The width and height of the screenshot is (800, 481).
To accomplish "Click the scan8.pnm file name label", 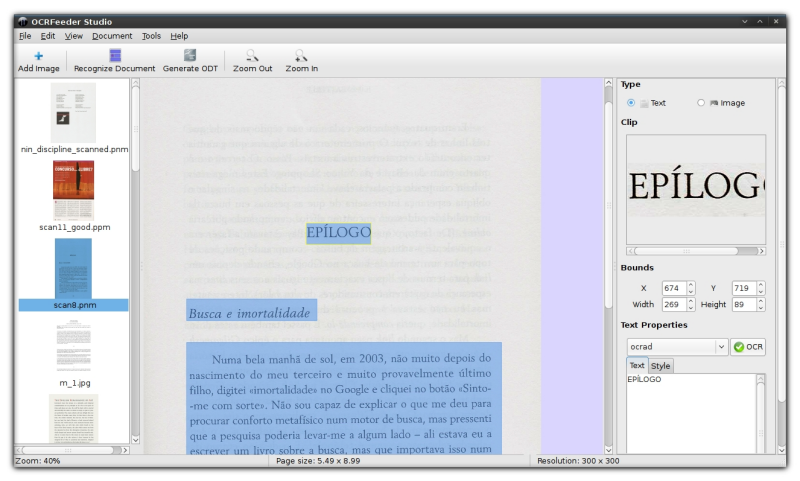I will coord(74,305).
